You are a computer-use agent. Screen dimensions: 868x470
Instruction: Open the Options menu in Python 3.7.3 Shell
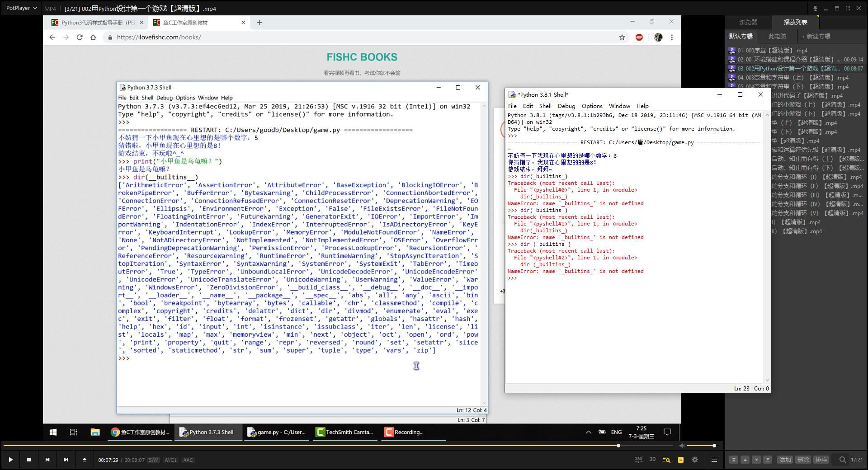pos(185,98)
